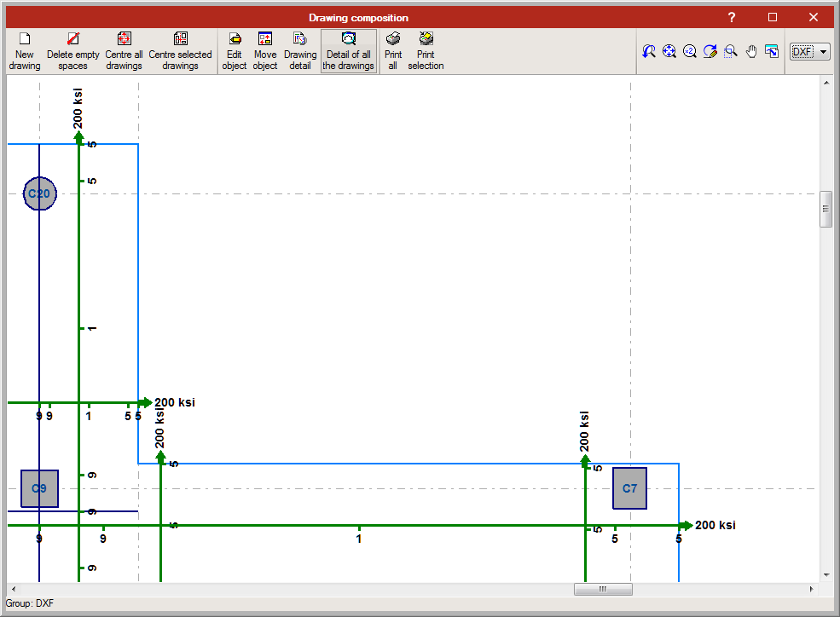
Task: Activate the Edit object tool
Action: pyautogui.click(x=234, y=51)
